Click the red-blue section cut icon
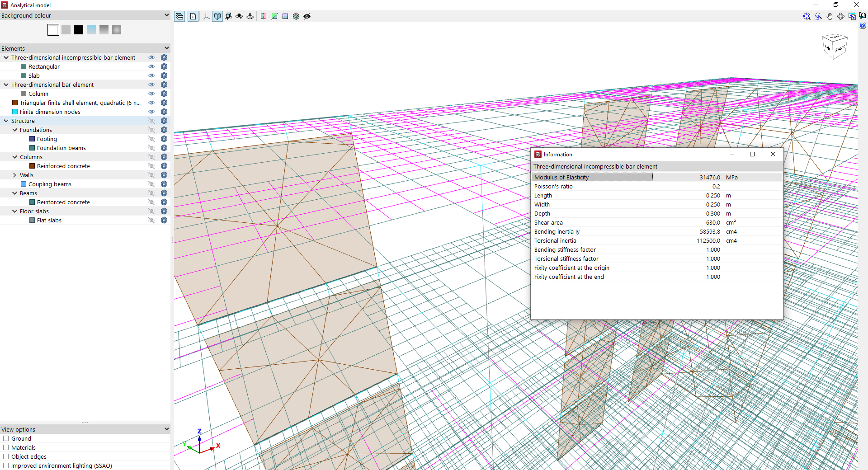Viewport: 868px width, 470px height. (x=264, y=16)
